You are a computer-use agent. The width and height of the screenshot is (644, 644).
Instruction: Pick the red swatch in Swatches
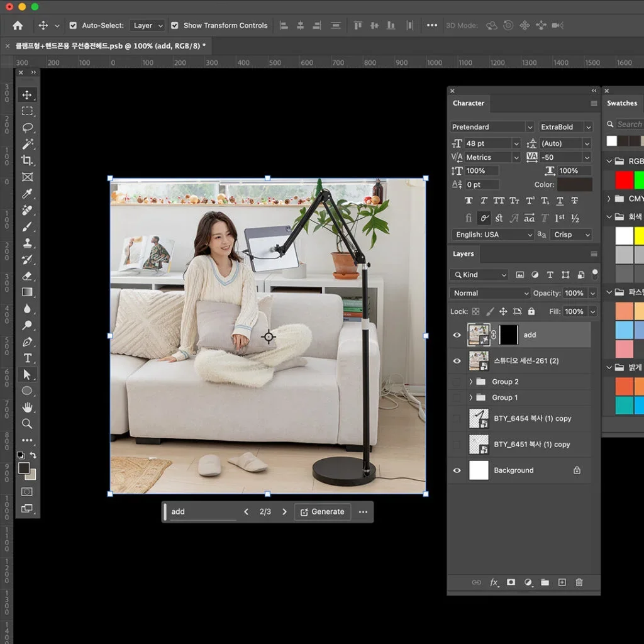624,180
